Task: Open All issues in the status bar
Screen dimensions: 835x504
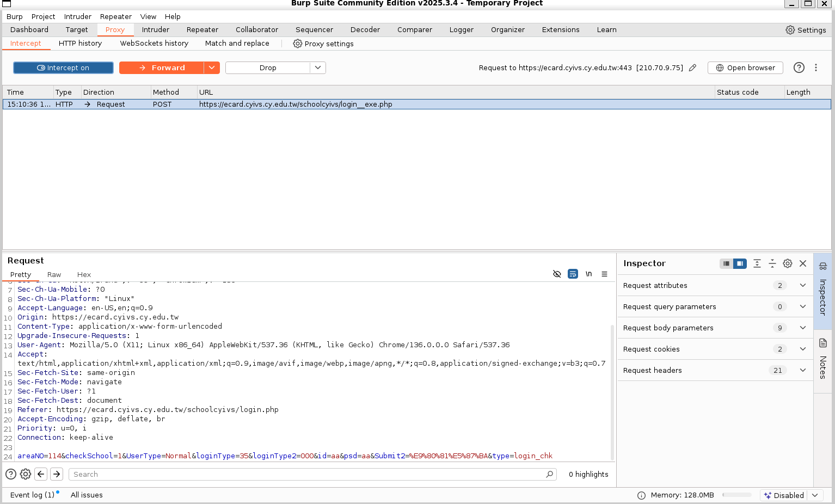Action: click(87, 495)
